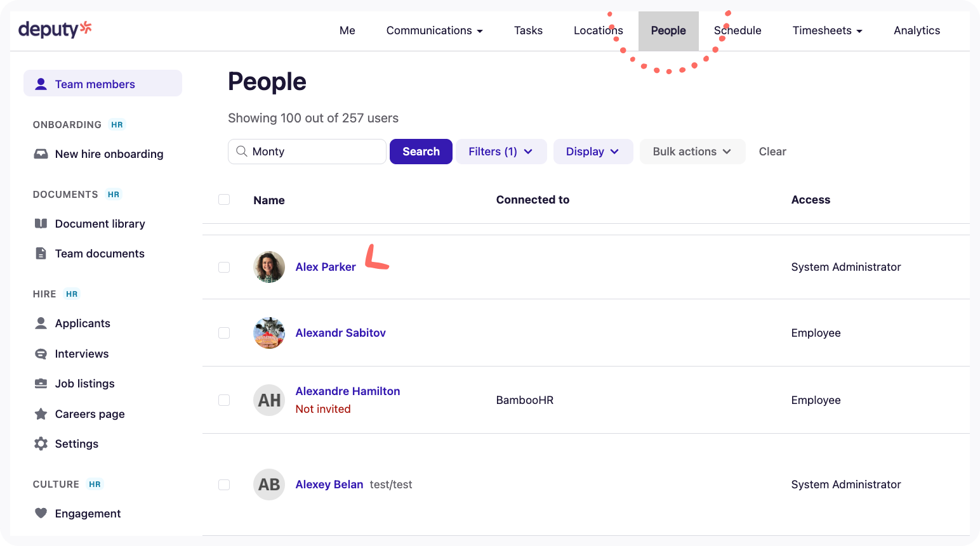Open Settings gear icon in sidebar

[x=41, y=444]
